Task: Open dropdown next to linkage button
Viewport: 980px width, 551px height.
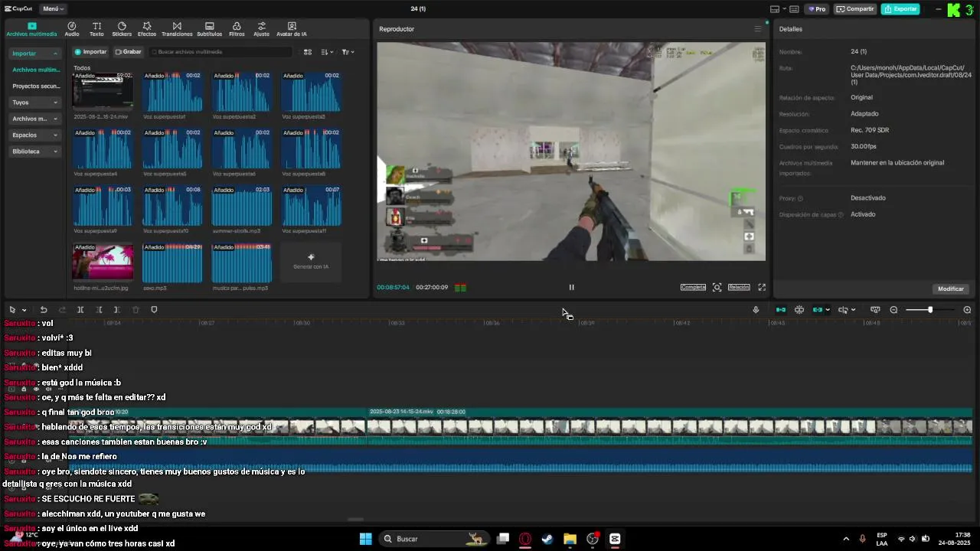Action: (828, 310)
